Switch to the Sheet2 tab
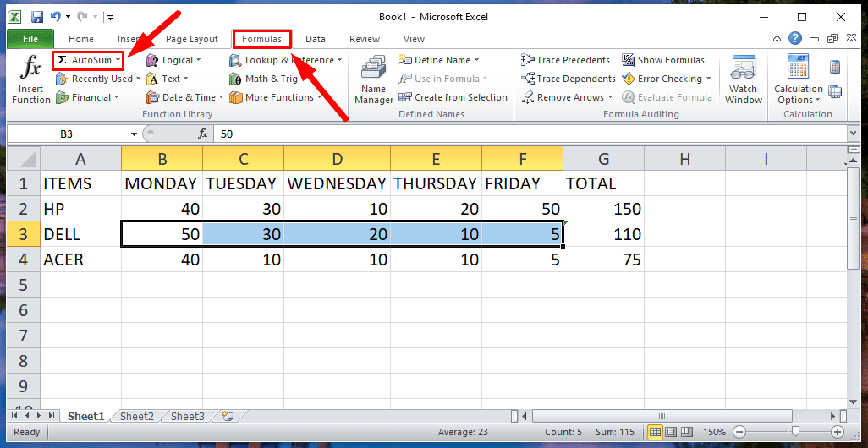The image size is (868, 448). click(137, 416)
